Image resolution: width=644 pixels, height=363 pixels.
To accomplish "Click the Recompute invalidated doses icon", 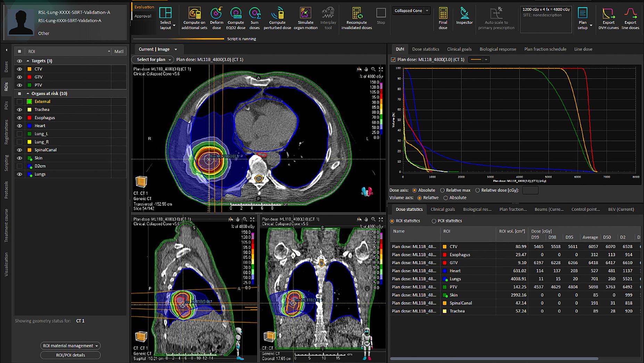I will (x=356, y=14).
